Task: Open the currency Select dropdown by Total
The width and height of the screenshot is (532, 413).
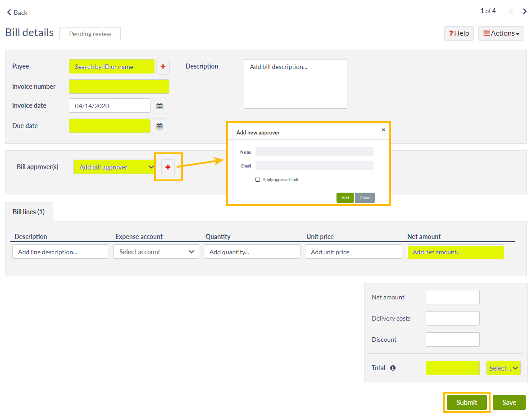Action: coord(504,368)
